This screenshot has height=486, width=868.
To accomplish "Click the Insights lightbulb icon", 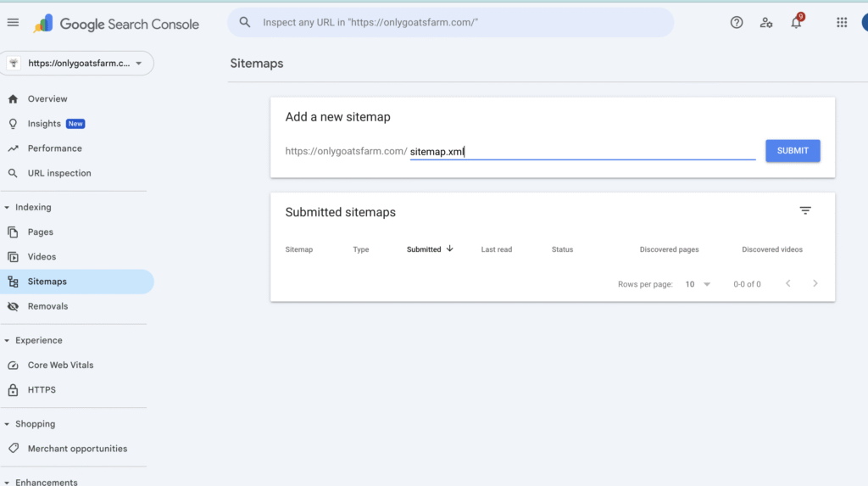I will 13,124.
